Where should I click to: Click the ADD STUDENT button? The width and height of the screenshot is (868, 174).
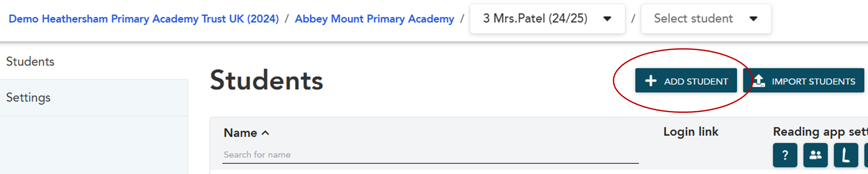tap(686, 81)
